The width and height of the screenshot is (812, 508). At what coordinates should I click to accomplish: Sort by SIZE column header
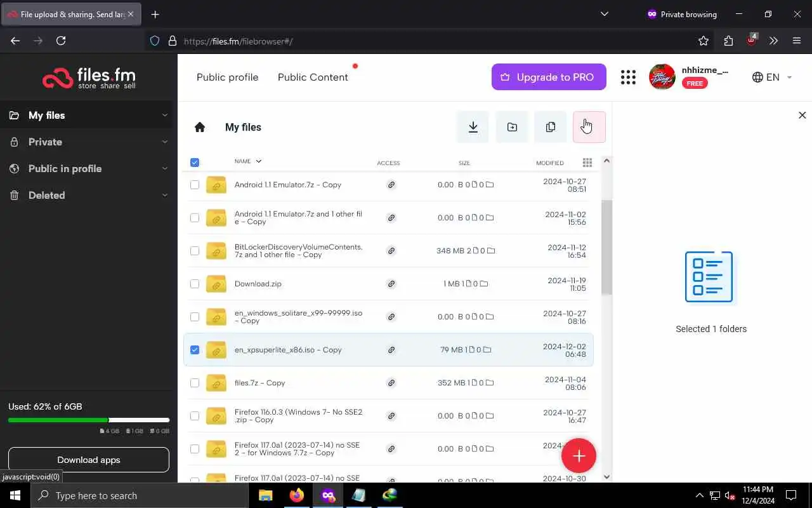tap(464, 163)
